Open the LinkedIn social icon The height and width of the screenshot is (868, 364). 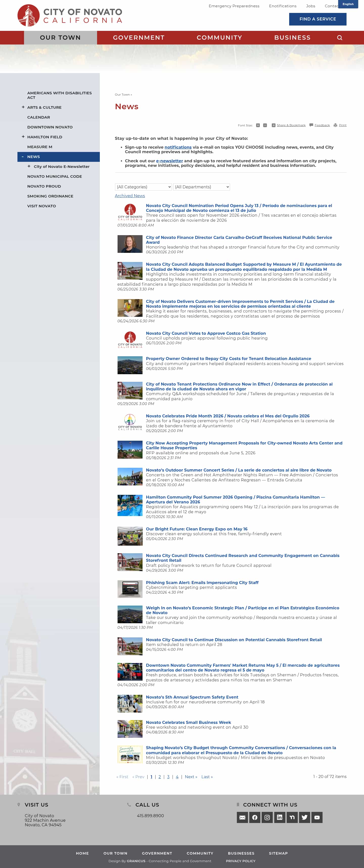point(280,817)
